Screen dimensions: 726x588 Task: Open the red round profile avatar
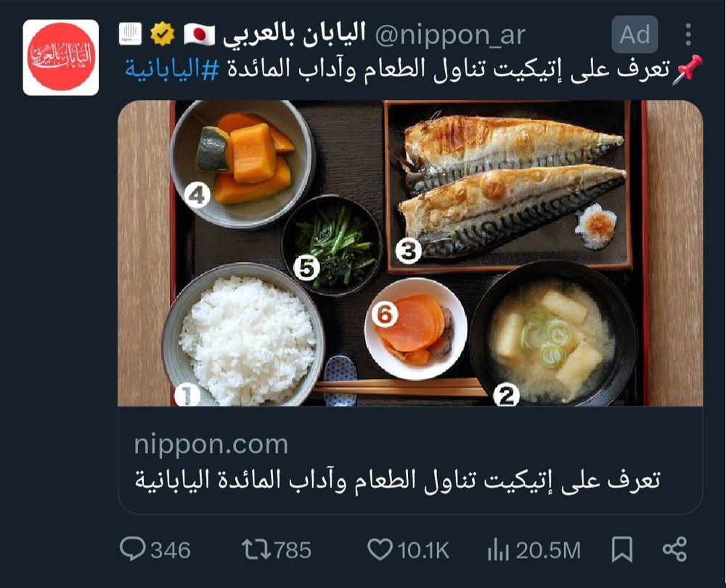point(61,57)
